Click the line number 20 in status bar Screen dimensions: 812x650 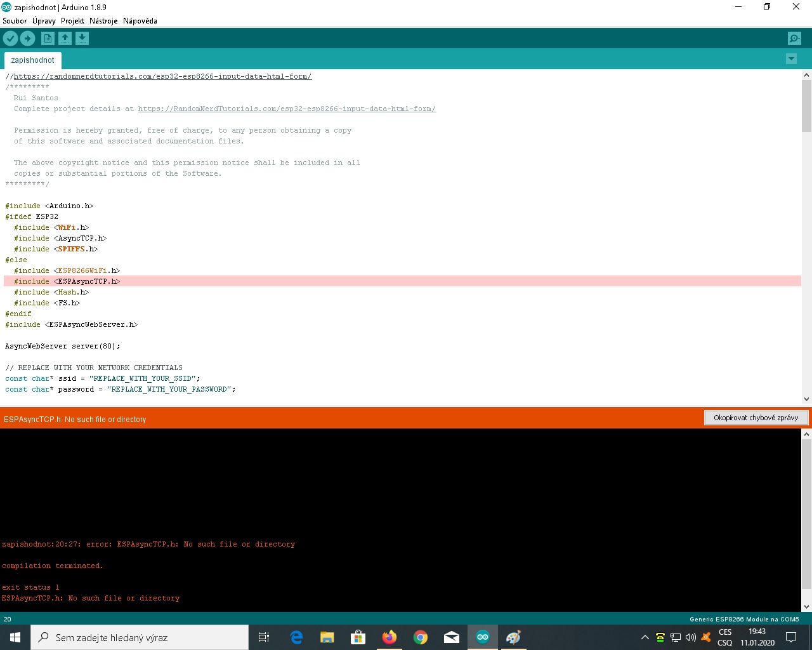pyautogui.click(x=7, y=619)
